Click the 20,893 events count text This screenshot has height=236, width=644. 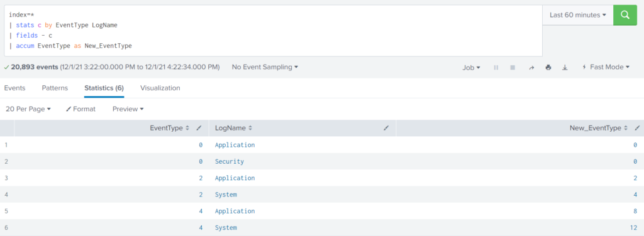click(x=35, y=67)
